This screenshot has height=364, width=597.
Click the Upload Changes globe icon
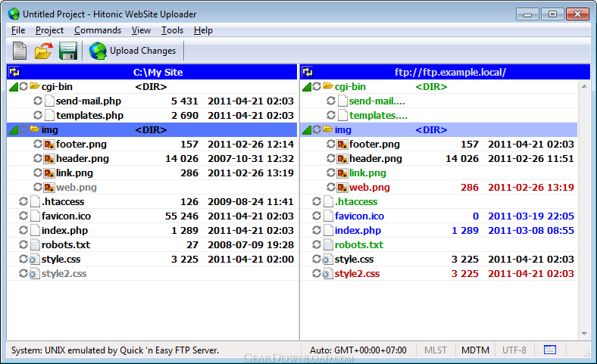98,51
